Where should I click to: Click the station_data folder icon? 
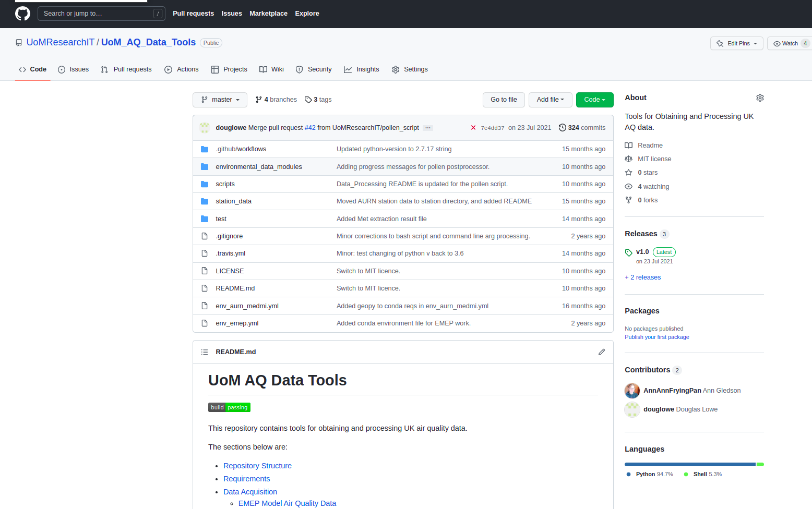click(x=205, y=201)
